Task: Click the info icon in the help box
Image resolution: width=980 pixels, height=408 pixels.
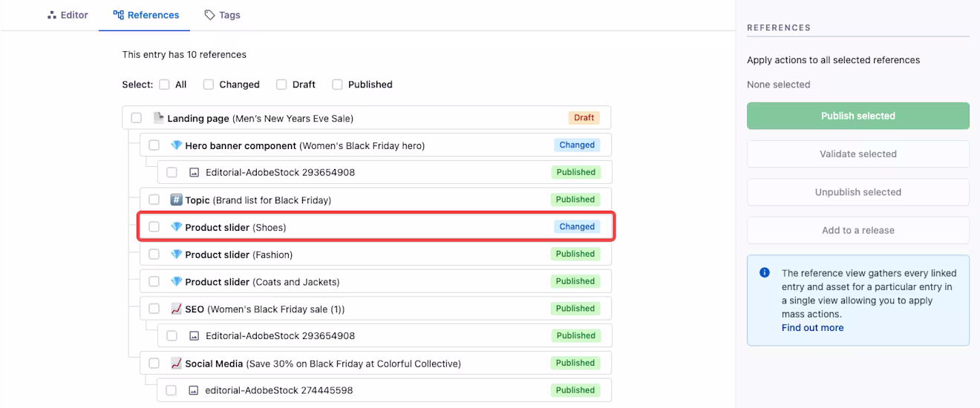Action: coord(765,273)
